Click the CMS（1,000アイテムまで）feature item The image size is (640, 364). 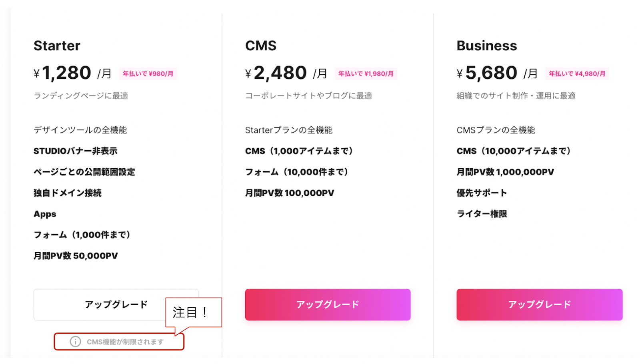coord(299,151)
